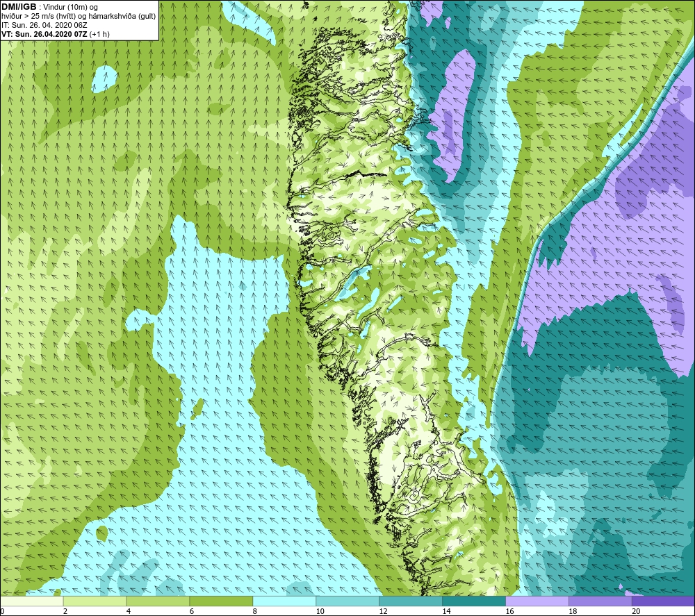
Task: Click the legend scale label '2'
Action: click(65, 611)
